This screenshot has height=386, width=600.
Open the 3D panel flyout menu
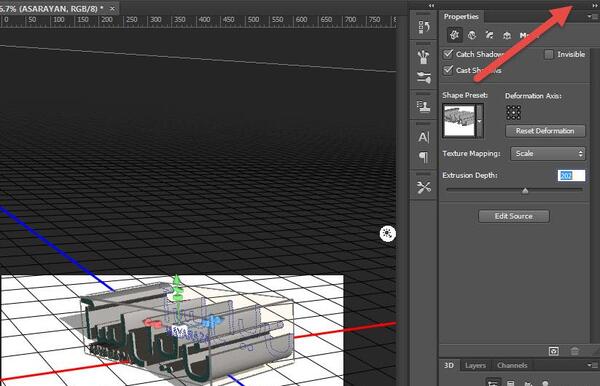(x=592, y=365)
